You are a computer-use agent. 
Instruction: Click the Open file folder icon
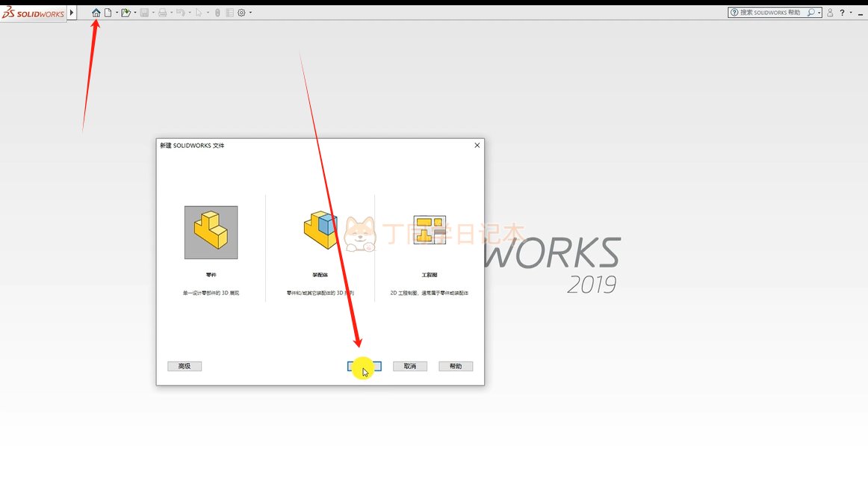point(125,12)
